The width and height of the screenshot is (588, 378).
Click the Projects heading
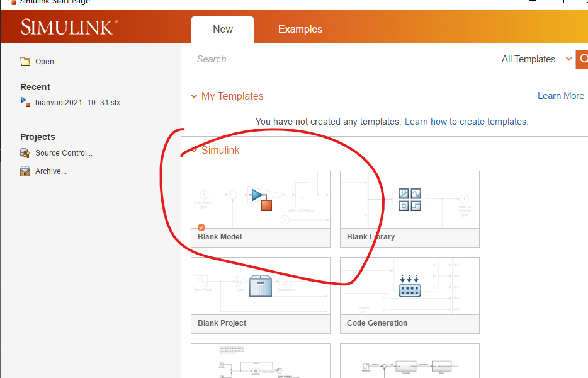pyautogui.click(x=38, y=137)
